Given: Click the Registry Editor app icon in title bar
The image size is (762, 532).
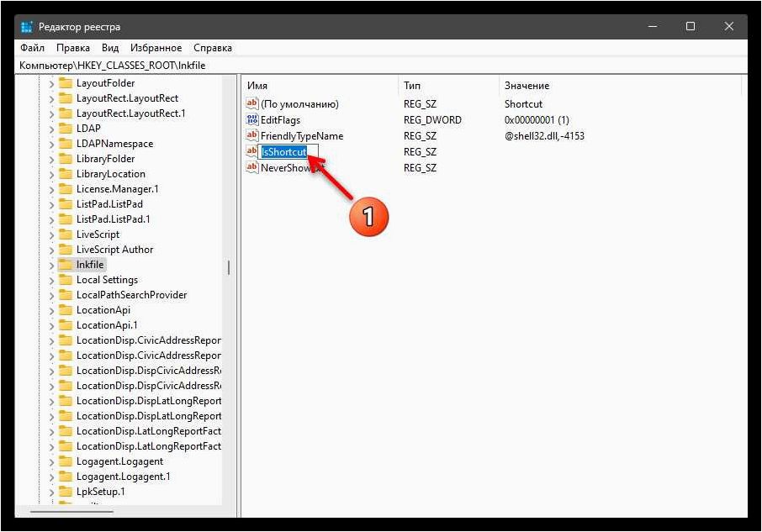Looking at the screenshot, I should tap(26, 27).
